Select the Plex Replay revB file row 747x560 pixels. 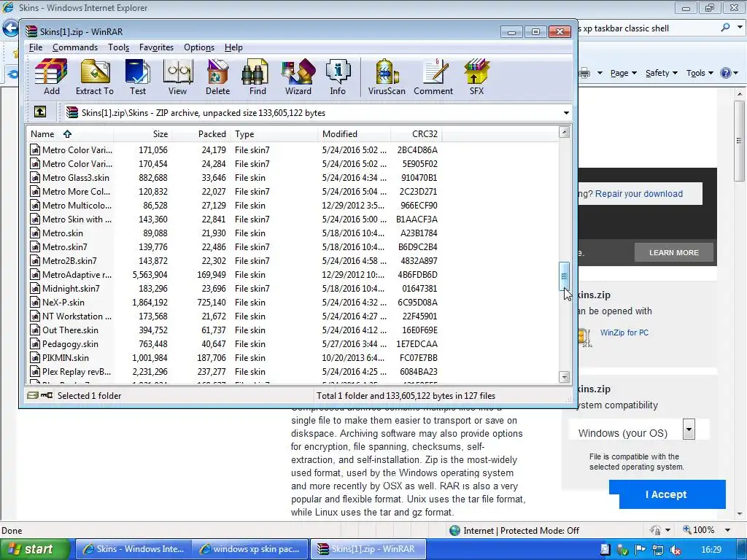233,371
